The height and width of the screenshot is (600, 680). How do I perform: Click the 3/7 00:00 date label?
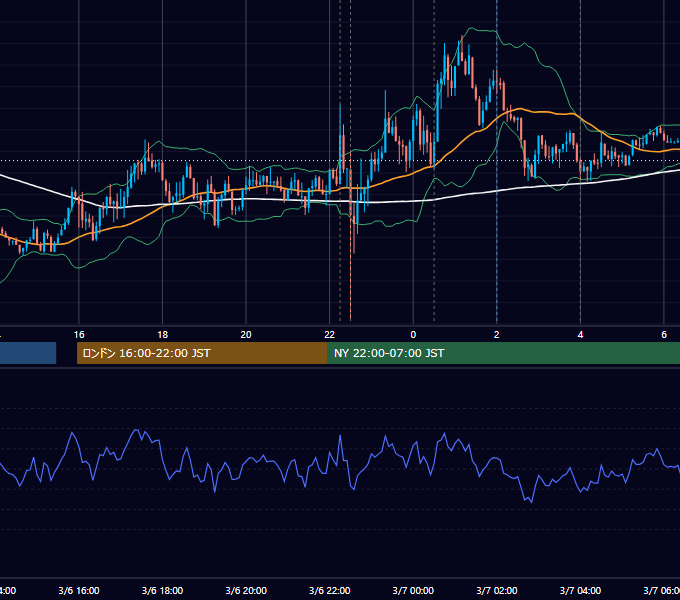[x=413, y=590]
